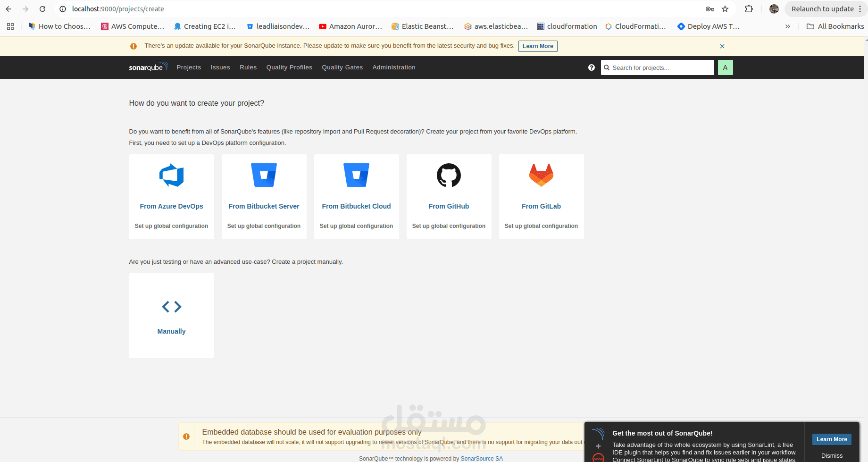868x462 pixels.
Task: Open 'CloudFormati...' bookmark
Action: 635,26
